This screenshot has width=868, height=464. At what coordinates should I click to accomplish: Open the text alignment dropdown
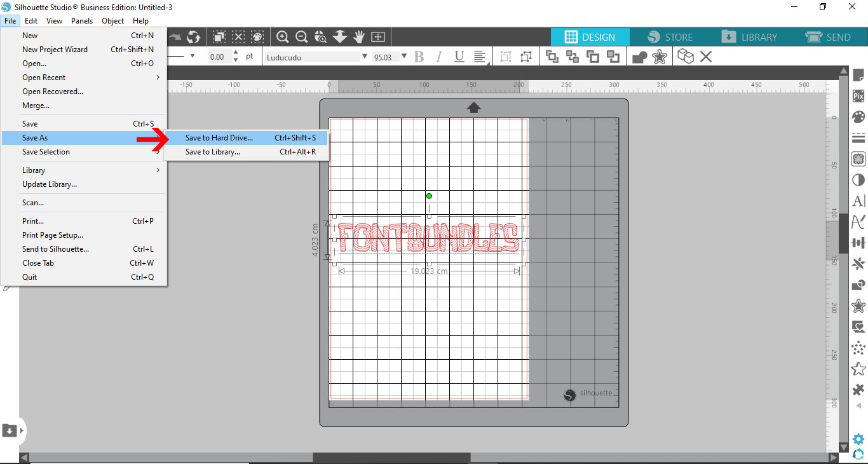click(480, 57)
